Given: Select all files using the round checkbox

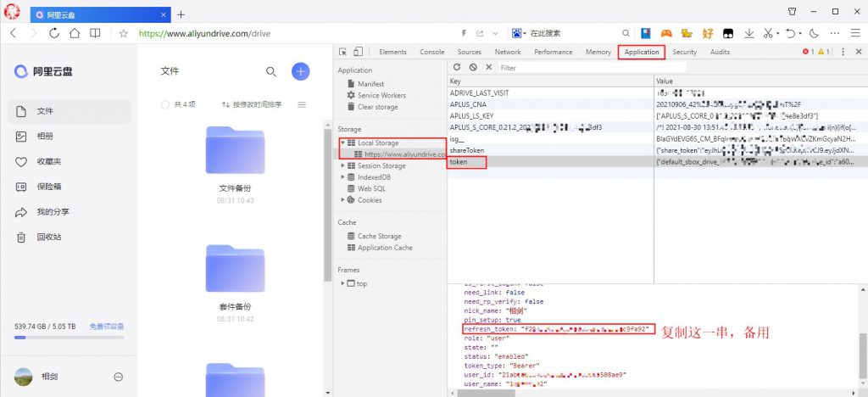Looking at the screenshot, I should click(165, 104).
